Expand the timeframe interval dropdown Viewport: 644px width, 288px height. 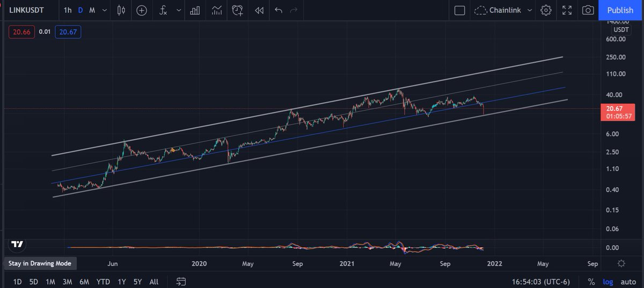click(104, 10)
